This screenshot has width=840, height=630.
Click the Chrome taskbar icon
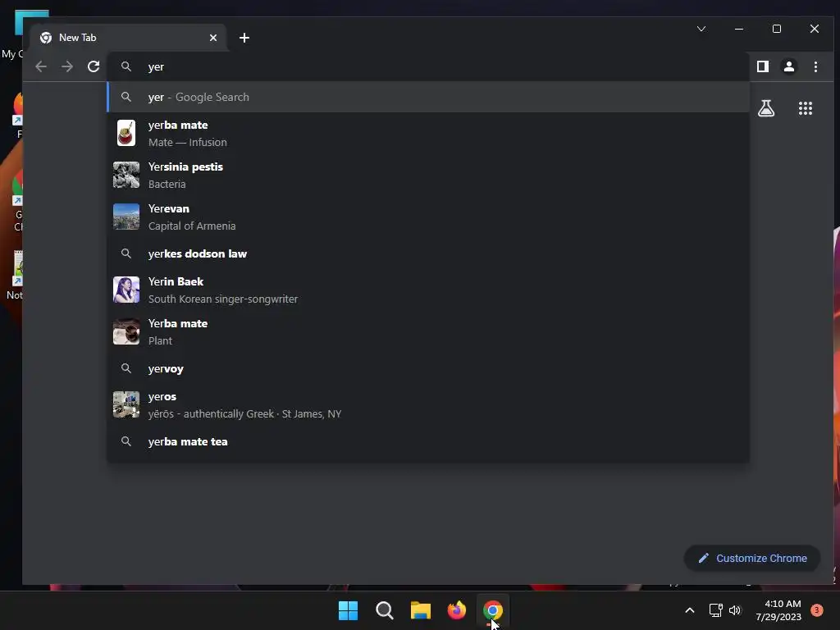coord(493,610)
